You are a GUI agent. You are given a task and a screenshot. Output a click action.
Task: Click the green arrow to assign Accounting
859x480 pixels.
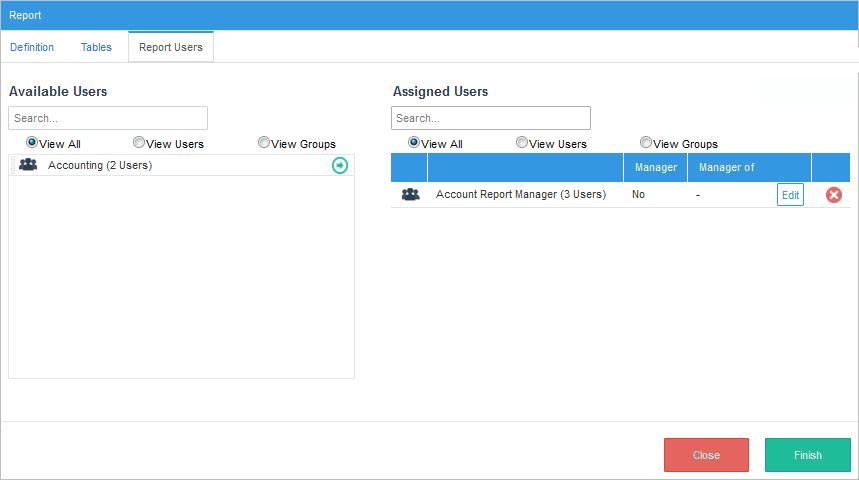click(340, 165)
